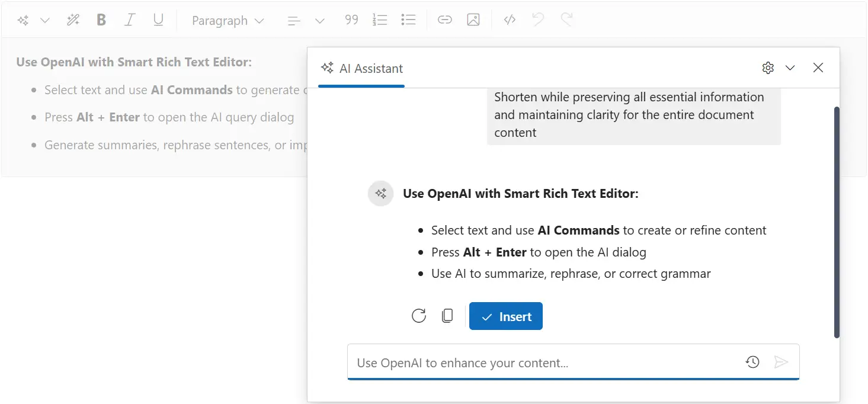
Task: Undo the last edit
Action: click(538, 20)
